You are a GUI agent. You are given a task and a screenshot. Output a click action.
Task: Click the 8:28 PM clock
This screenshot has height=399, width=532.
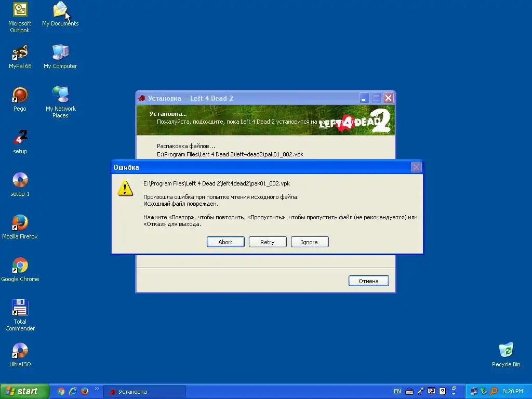pos(513,392)
